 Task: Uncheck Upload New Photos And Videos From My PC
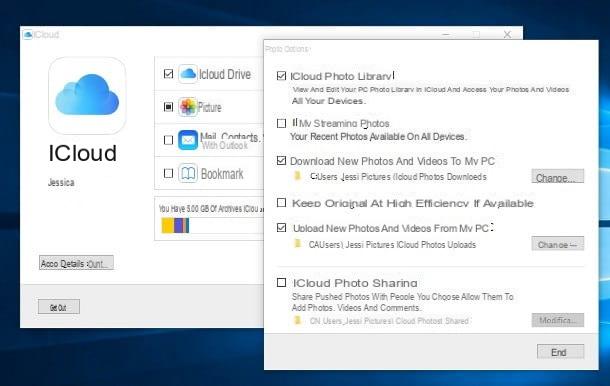pos(281,228)
